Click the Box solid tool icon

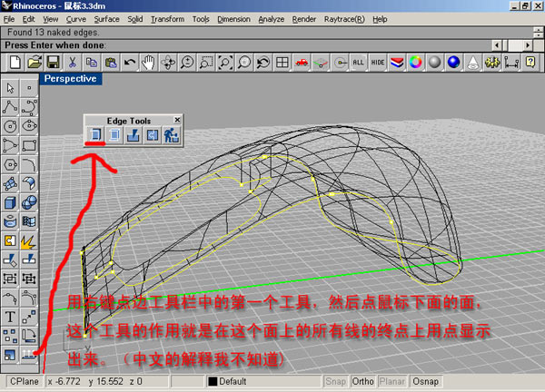point(11,202)
